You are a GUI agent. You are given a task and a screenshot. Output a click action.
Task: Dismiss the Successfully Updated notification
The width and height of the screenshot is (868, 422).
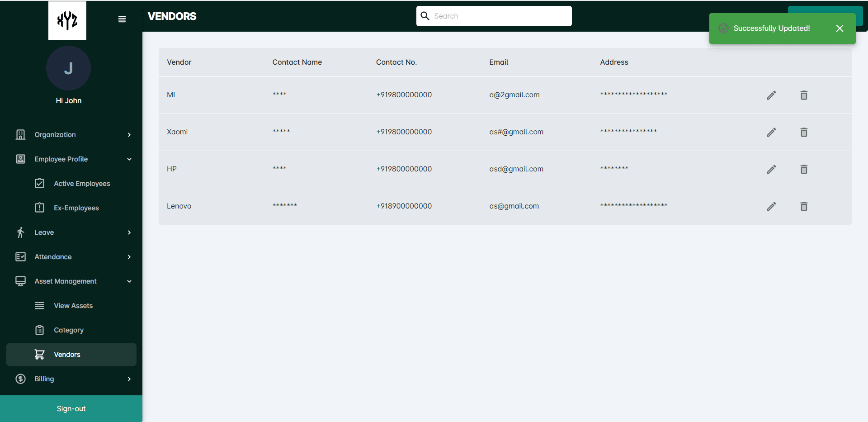coord(840,28)
